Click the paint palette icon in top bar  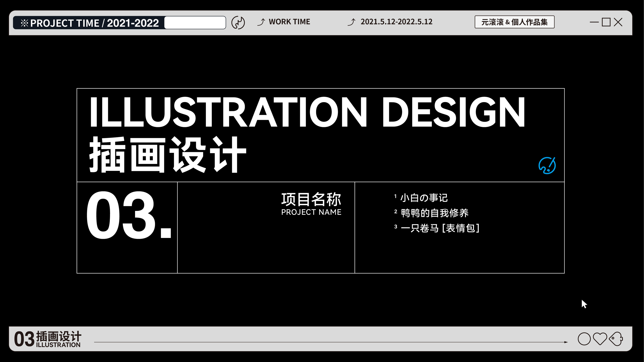pyautogui.click(x=238, y=23)
